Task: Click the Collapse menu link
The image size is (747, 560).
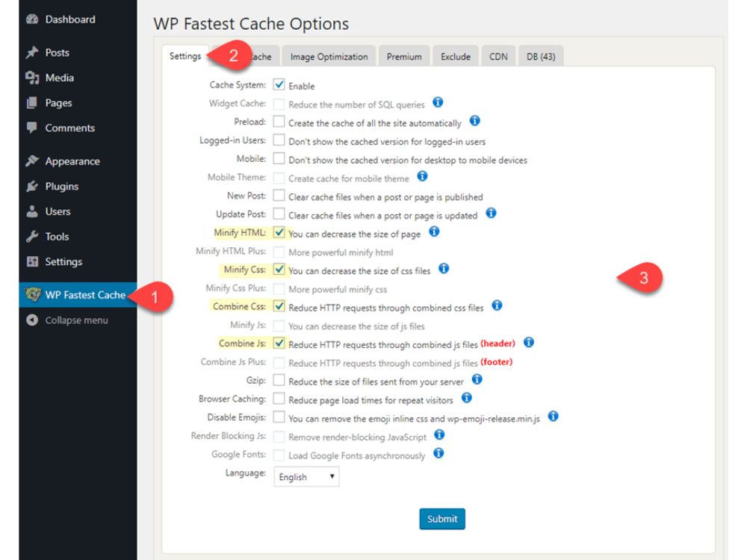Action: [76, 320]
